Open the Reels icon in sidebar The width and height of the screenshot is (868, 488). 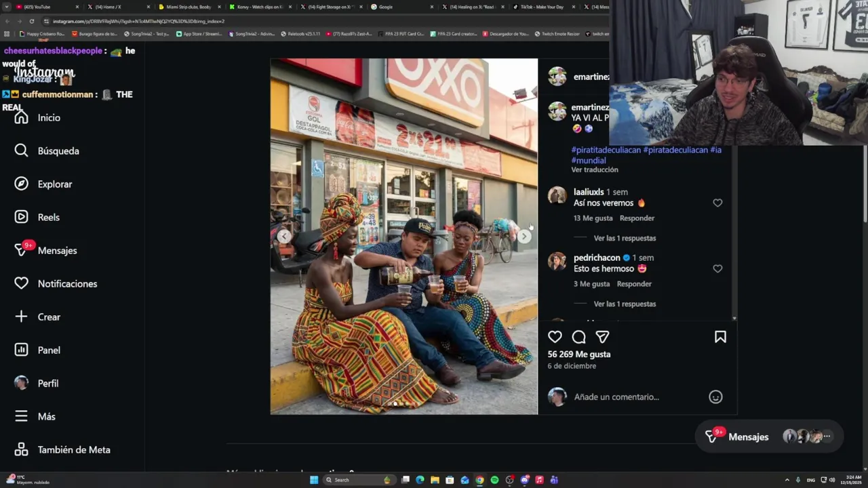[x=21, y=218]
